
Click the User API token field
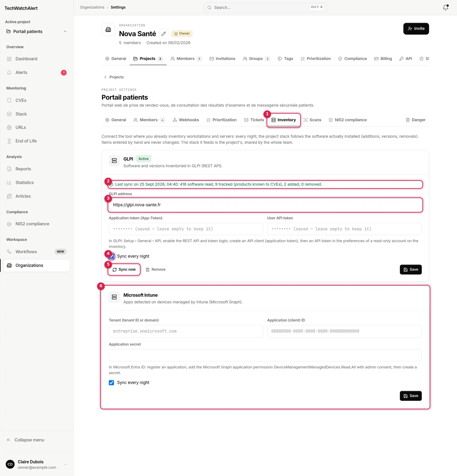(x=344, y=229)
